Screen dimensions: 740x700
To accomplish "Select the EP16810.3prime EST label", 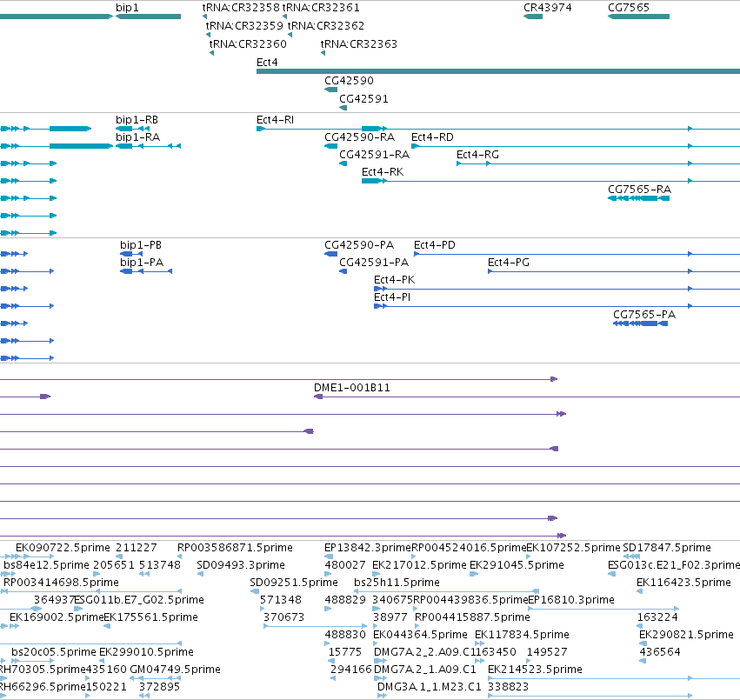I will click(x=571, y=600).
